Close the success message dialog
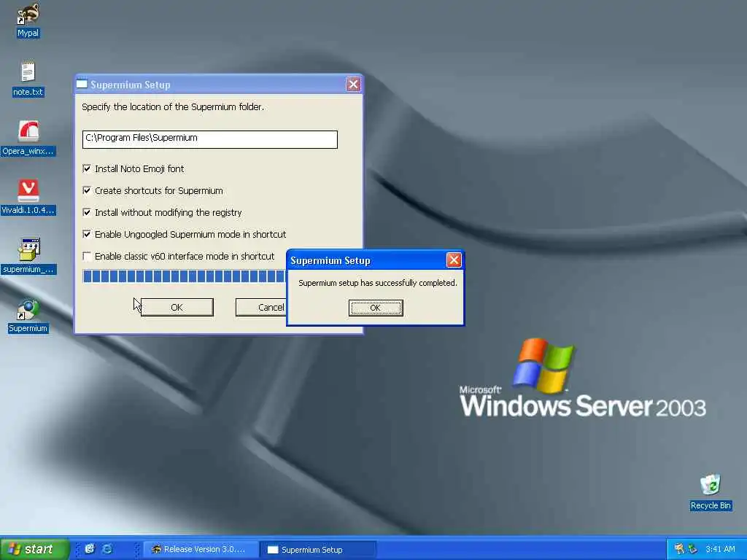 tap(454, 260)
